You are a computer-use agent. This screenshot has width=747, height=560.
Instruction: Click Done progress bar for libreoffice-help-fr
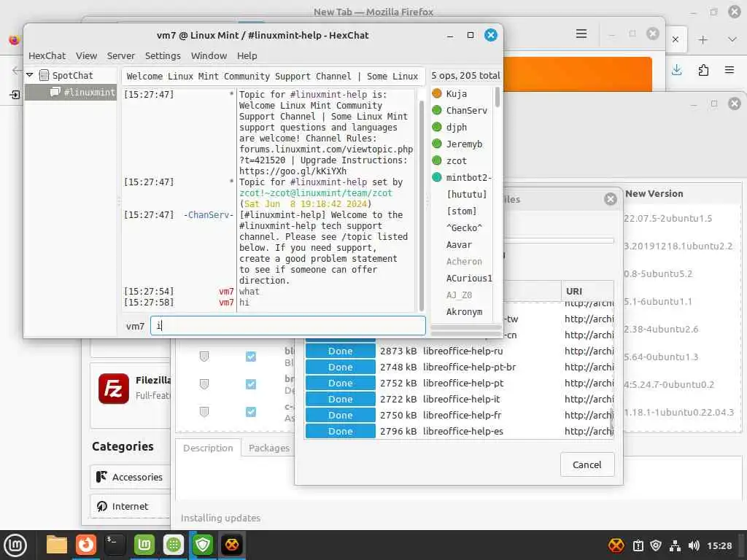coord(340,415)
